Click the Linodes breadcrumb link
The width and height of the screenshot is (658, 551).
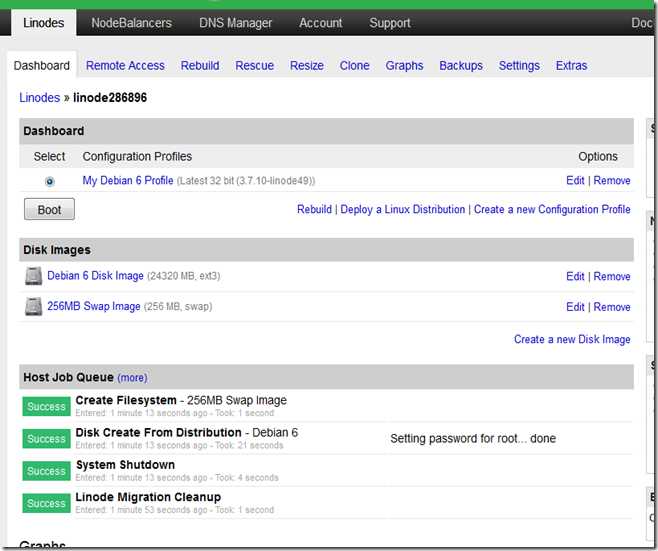click(40, 97)
